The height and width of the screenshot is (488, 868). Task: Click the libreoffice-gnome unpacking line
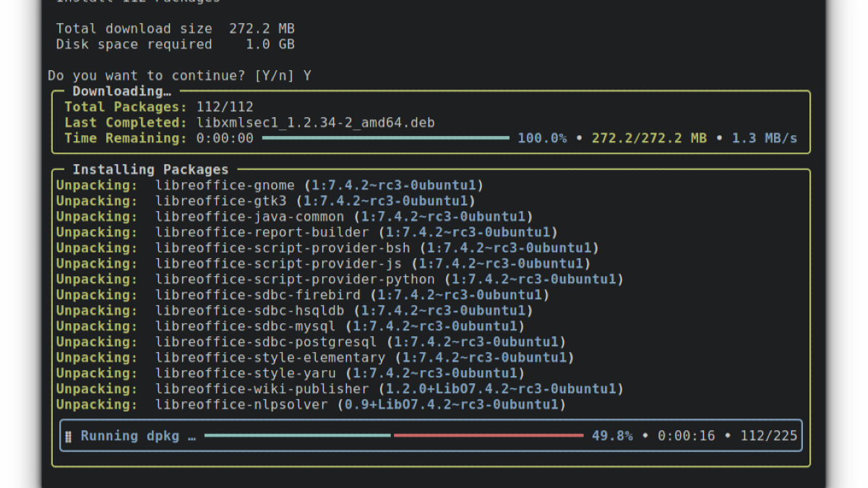(270, 186)
